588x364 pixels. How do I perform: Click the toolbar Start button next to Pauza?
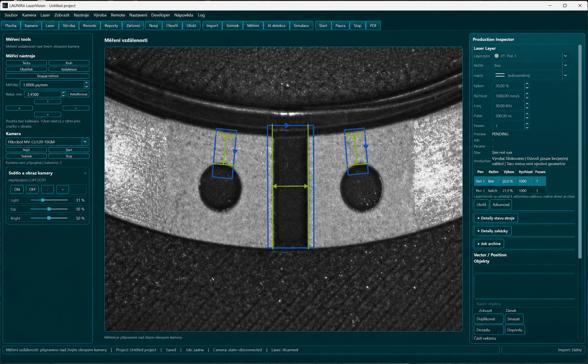pos(323,25)
